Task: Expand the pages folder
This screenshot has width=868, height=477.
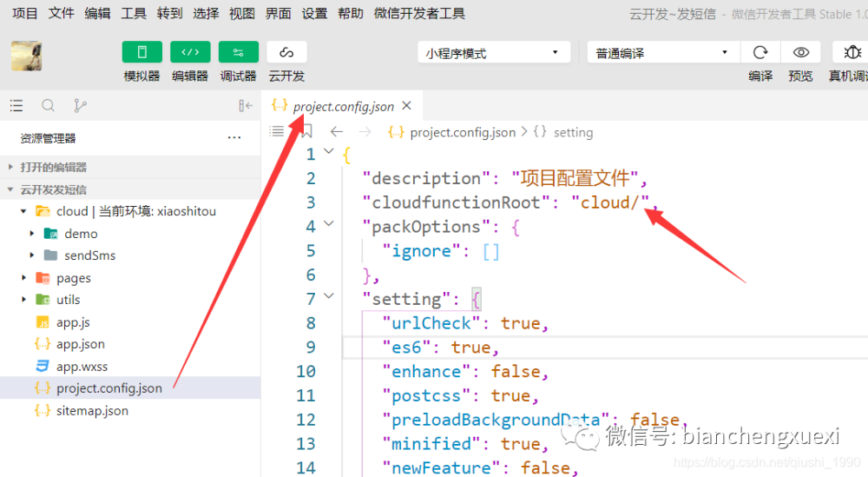Action: tap(23, 277)
